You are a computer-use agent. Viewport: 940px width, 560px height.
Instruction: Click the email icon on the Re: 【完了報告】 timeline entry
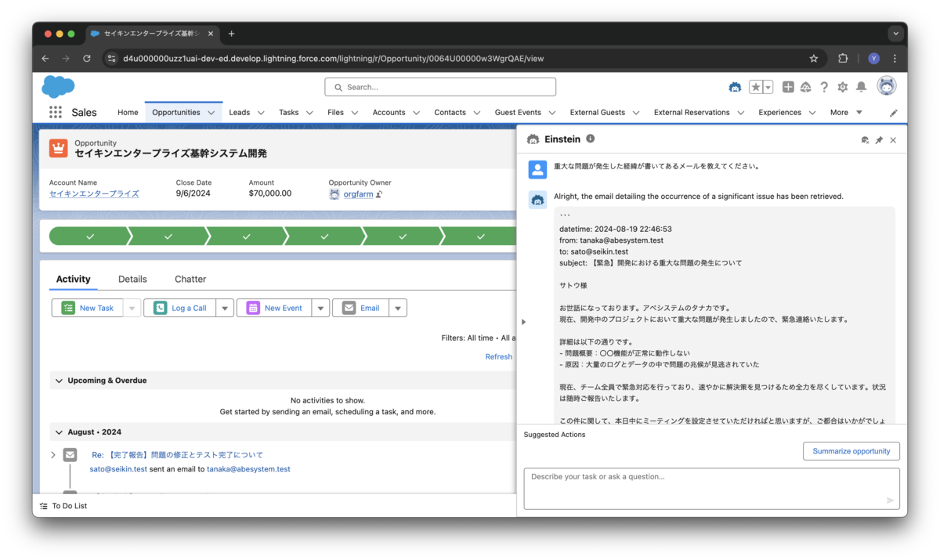click(70, 455)
